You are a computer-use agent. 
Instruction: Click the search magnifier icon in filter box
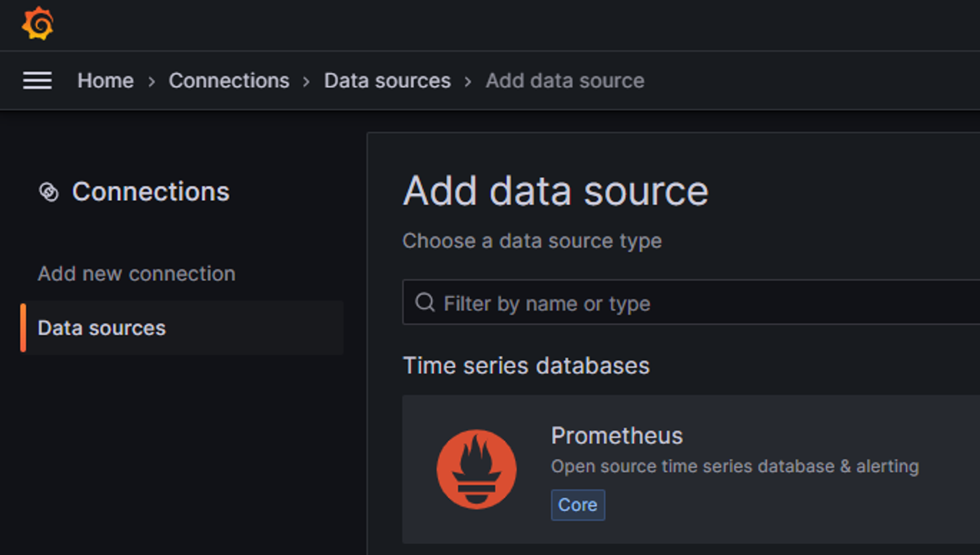425,303
